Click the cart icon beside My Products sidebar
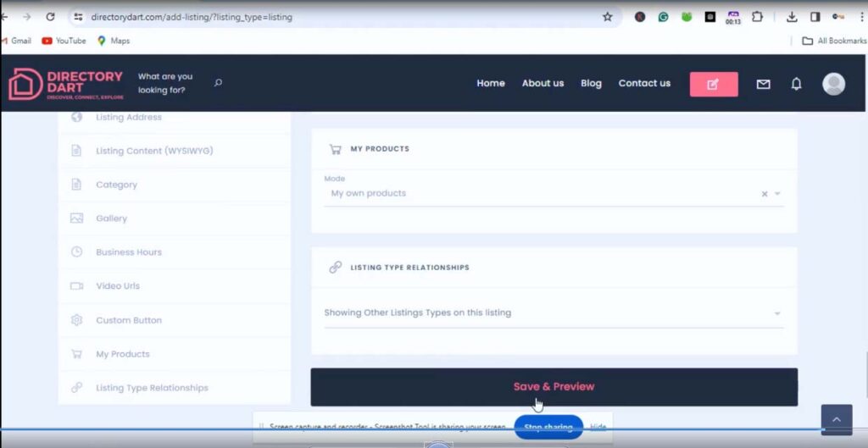 tap(76, 354)
